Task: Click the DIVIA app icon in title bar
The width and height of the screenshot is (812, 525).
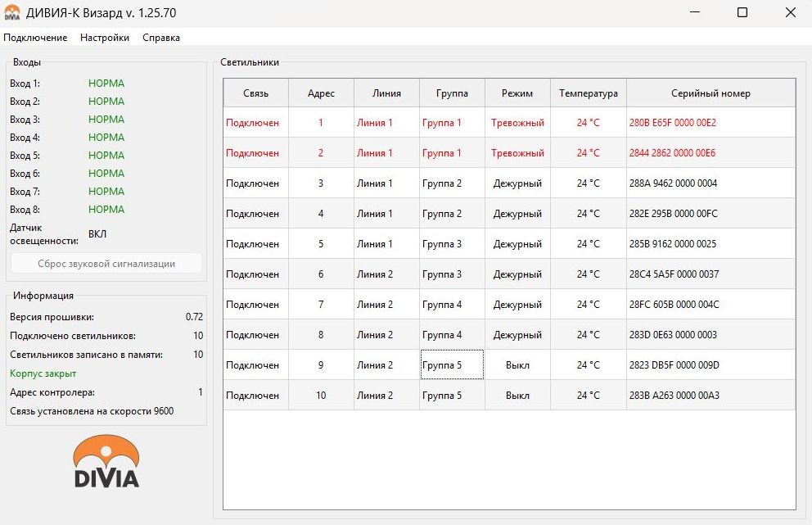Action: click(x=12, y=13)
